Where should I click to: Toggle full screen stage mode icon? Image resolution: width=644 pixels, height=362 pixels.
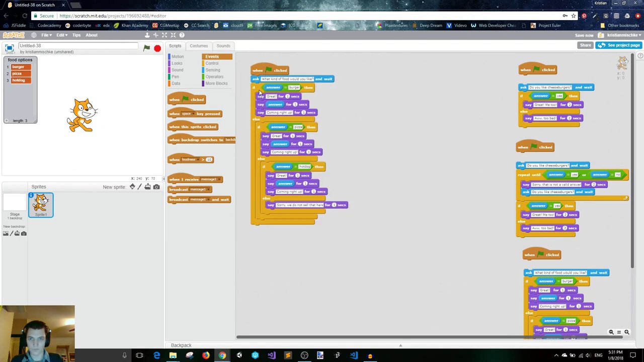pos(9,48)
